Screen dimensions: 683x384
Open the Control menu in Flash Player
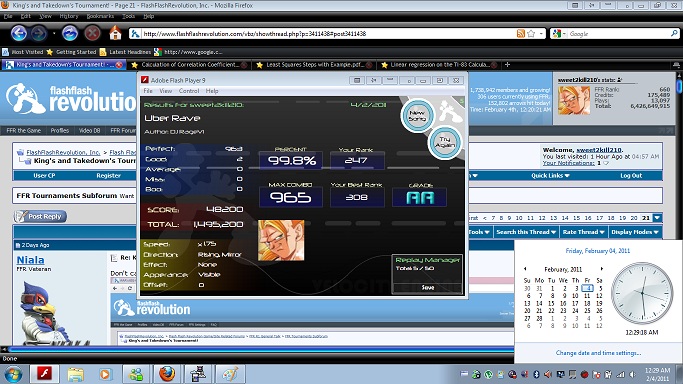click(189, 91)
